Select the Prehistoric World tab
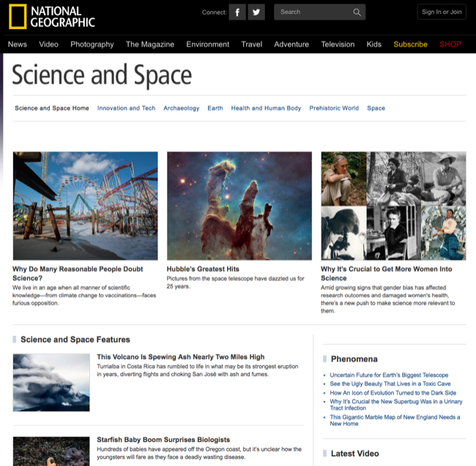 [334, 108]
